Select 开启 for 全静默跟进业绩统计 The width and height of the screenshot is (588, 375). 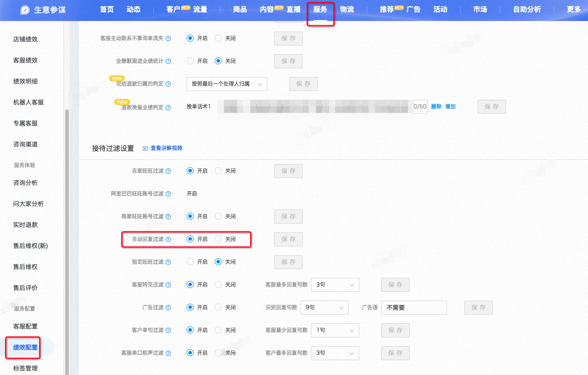(190, 61)
